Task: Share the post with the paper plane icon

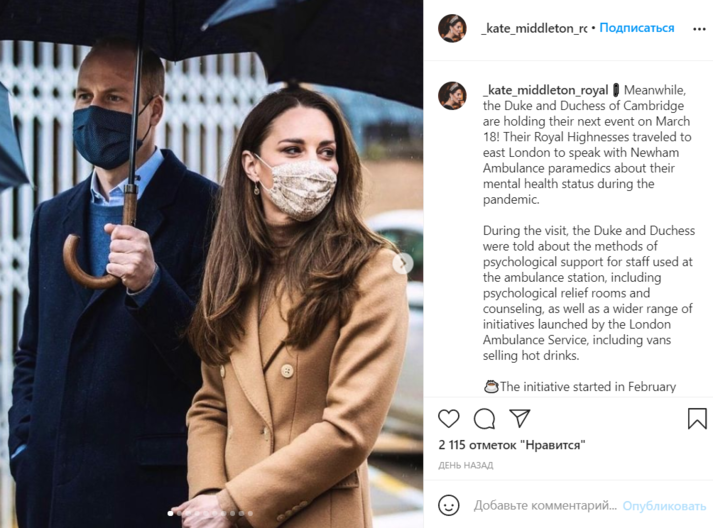Action: (520, 418)
